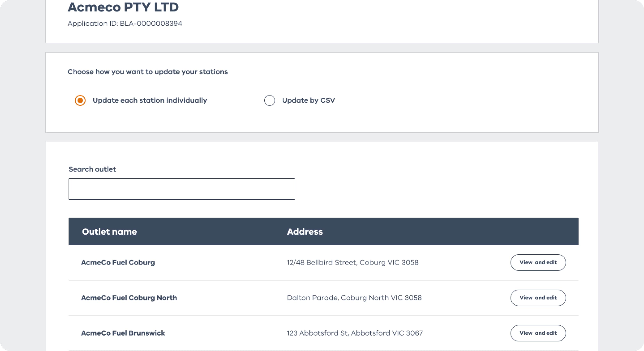The width and height of the screenshot is (644, 351).
Task: Choose the 'Update by CSV' radio button
Action: (269, 100)
